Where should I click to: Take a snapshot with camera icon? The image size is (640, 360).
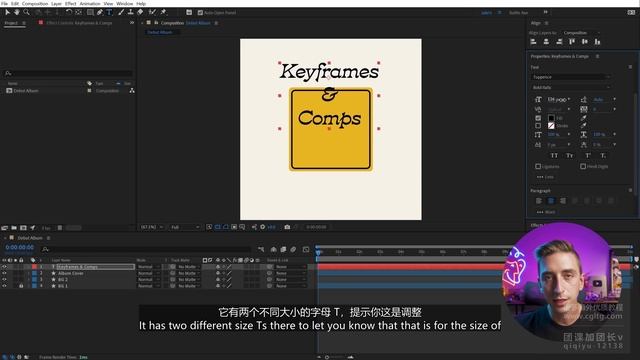287,227
